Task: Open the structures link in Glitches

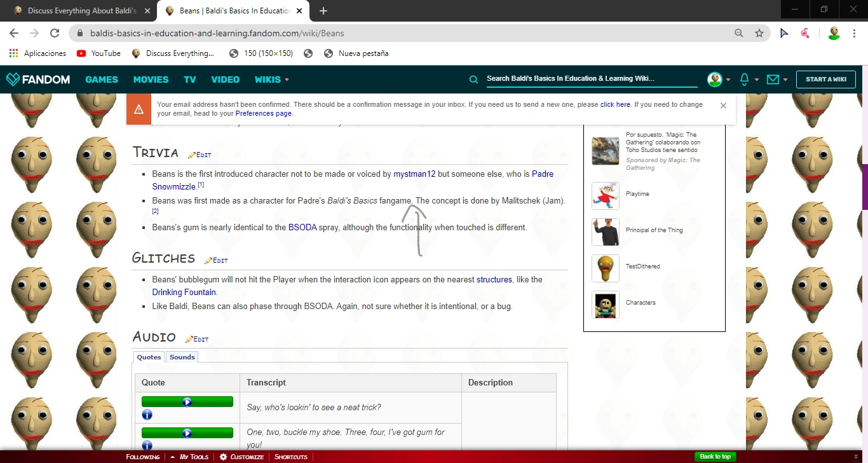Action: pyautogui.click(x=494, y=279)
